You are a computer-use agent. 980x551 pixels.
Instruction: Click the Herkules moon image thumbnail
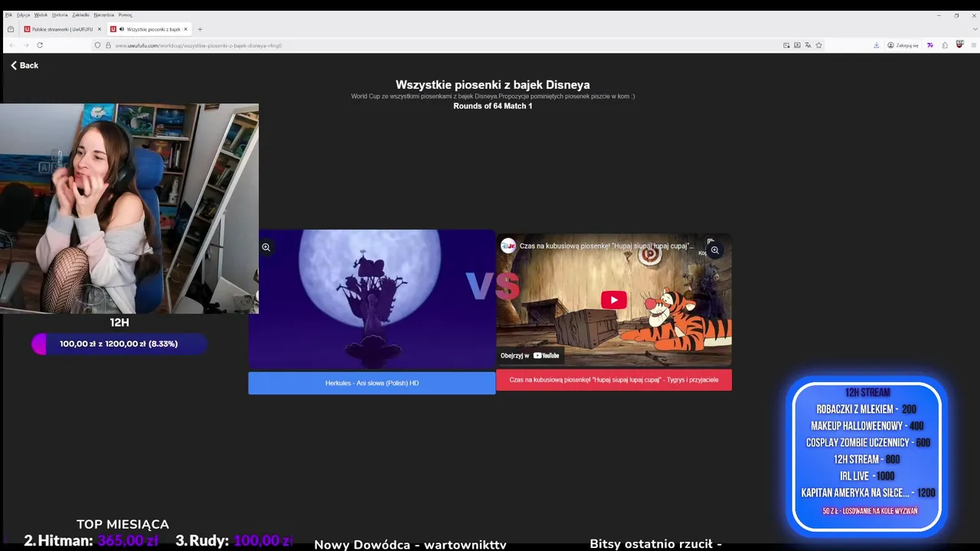point(372,300)
